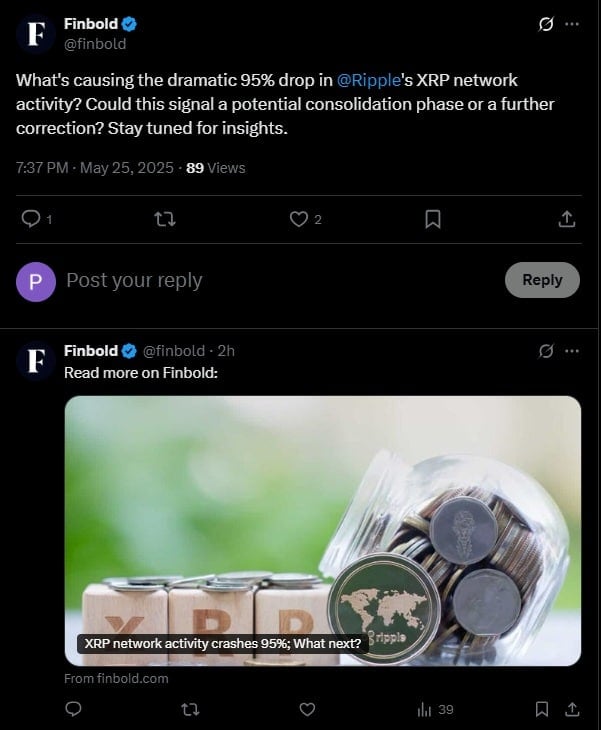Screen dimensions: 601x730
Task: Open the 7:37 PM May 25, 2025 timestamp
Action: point(94,168)
